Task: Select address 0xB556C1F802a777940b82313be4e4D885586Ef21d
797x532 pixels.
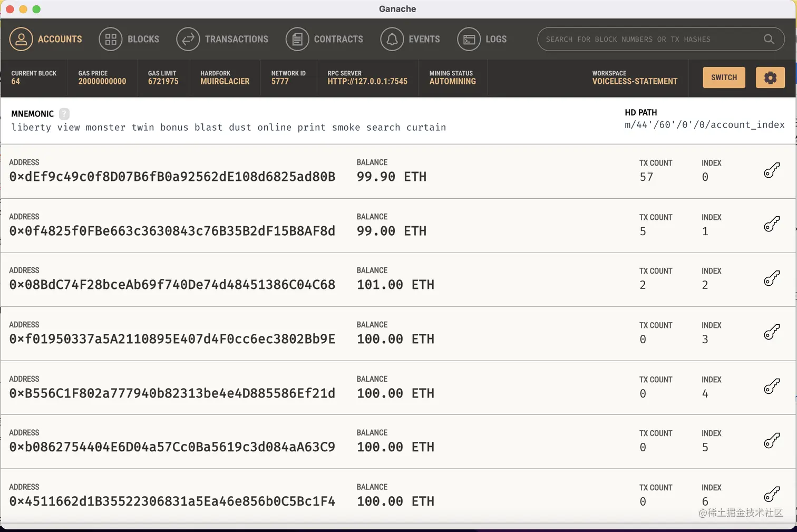Action: click(172, 393)
